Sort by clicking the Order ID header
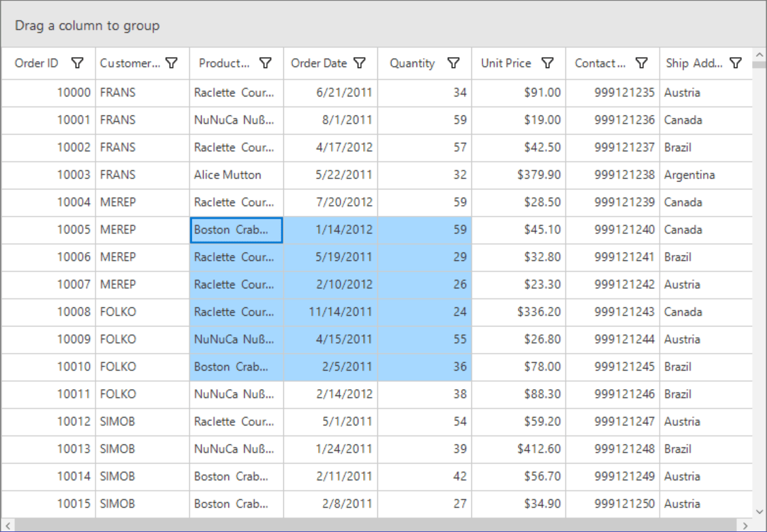 36,63
